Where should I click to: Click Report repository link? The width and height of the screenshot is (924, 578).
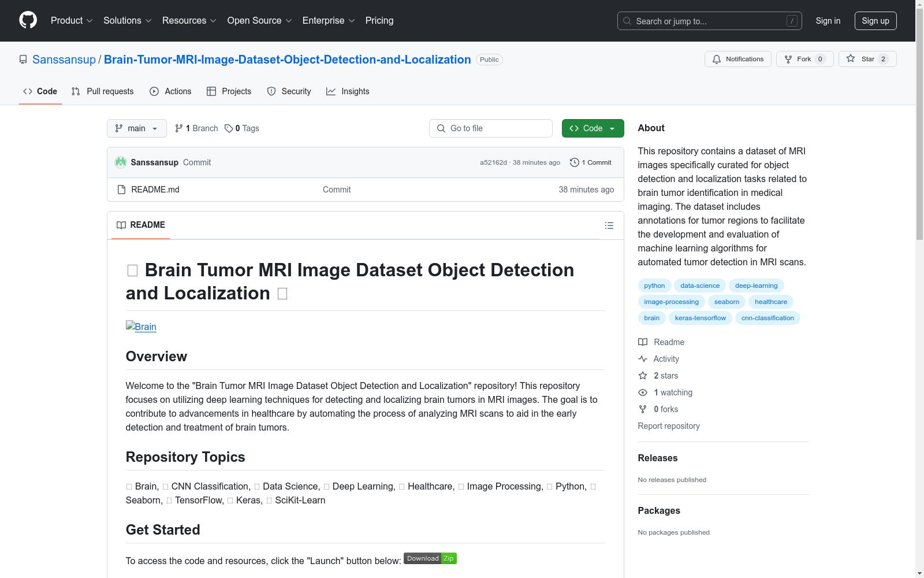coord(668,426)
